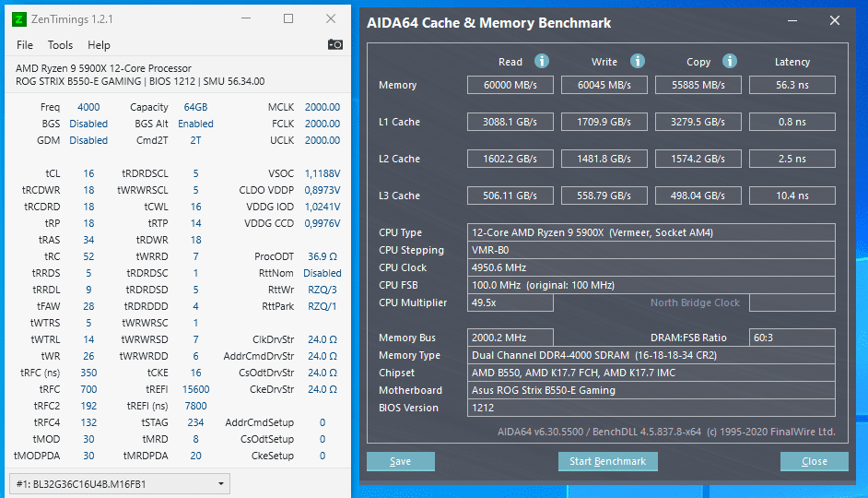Click the ROG STRIX B550-E GAMING BIOS line
This screenshot has width=868, height=498.
[x=140, y=81]
